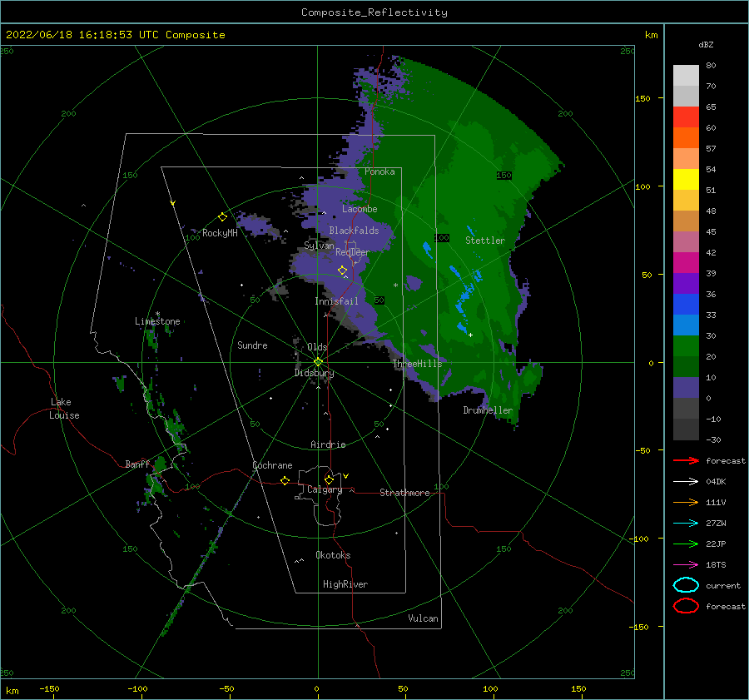Click the Cochrane city label
Image resolution: width=749 pixels, height=700 pixels.
(x=272, y=465)
